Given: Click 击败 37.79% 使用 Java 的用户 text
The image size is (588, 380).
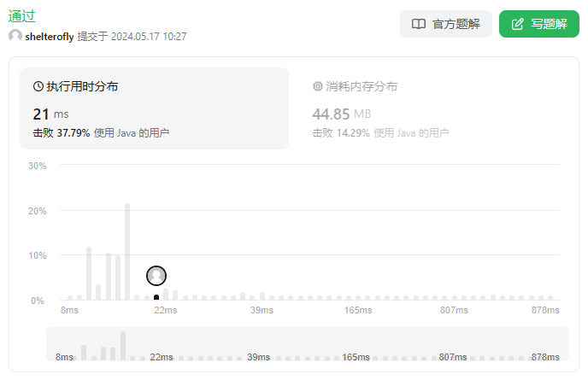Looking at the screenshot, I should (101, 133).
